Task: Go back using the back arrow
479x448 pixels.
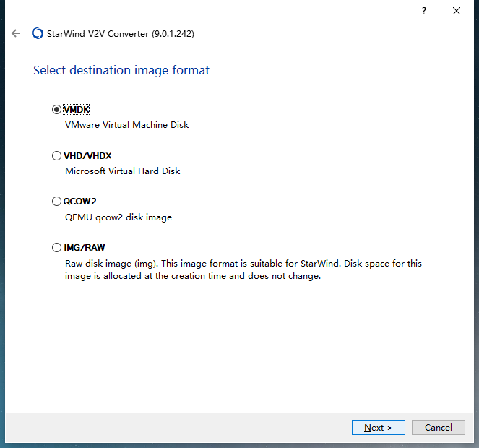Action: 16,33
